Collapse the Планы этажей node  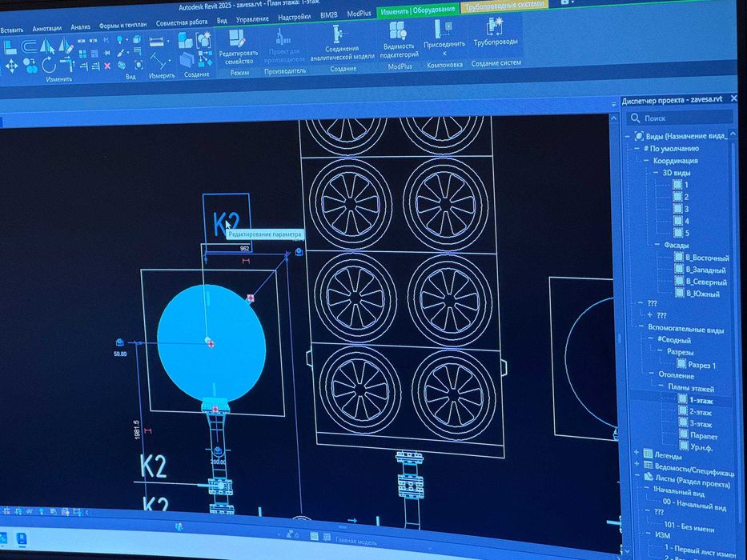tap(661, 386)
